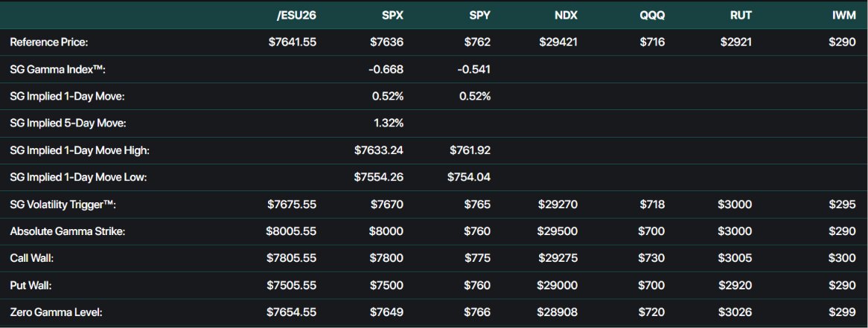The height and width of the screenshot is (328, 868).
Task: Click SPX 5-day move value 1.32%
Action: coord(389,123)
